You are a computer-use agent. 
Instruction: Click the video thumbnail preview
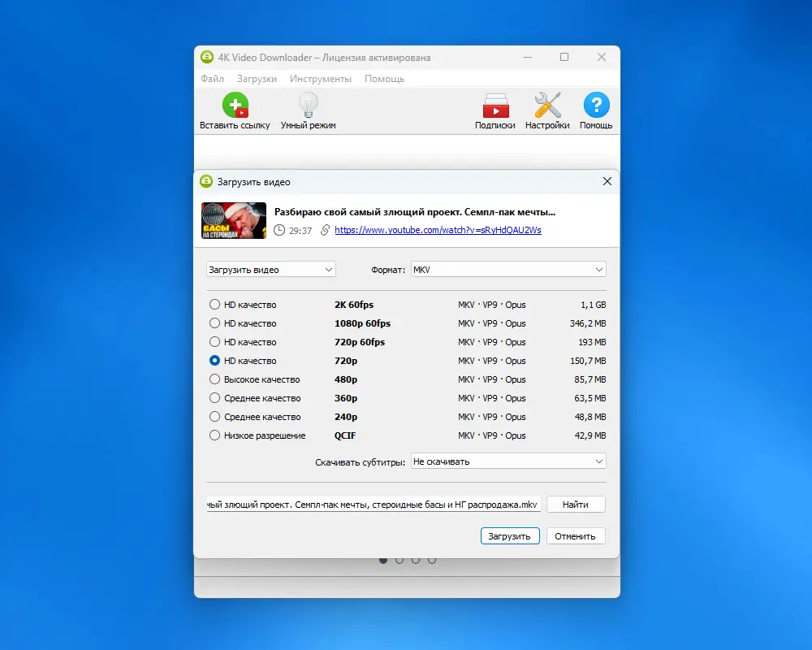point(234,220)
